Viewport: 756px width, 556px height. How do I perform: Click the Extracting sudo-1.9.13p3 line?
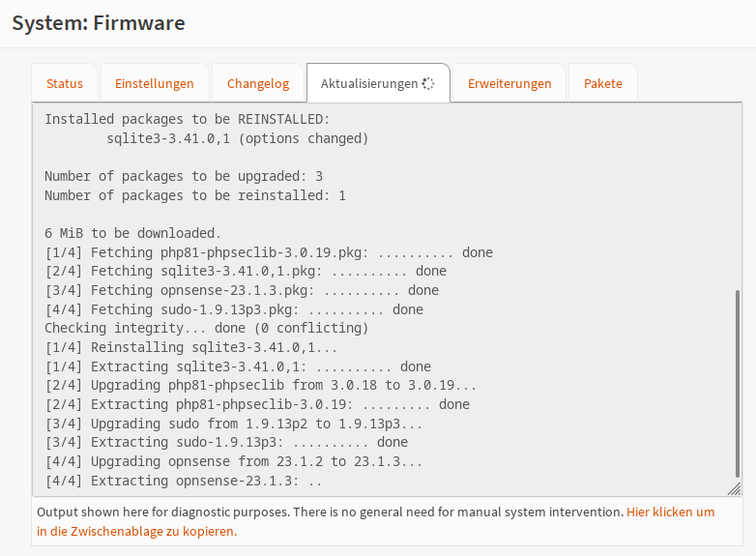(226, 442)
